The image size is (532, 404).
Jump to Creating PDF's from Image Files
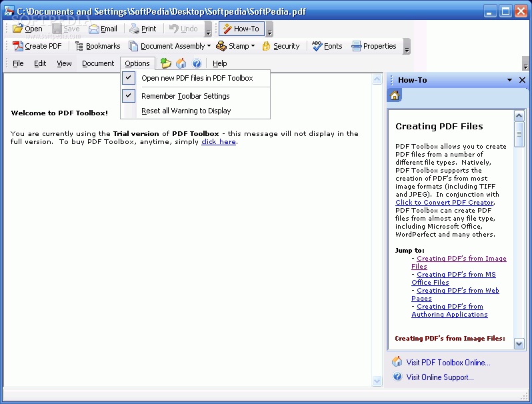tap(459, 263)
